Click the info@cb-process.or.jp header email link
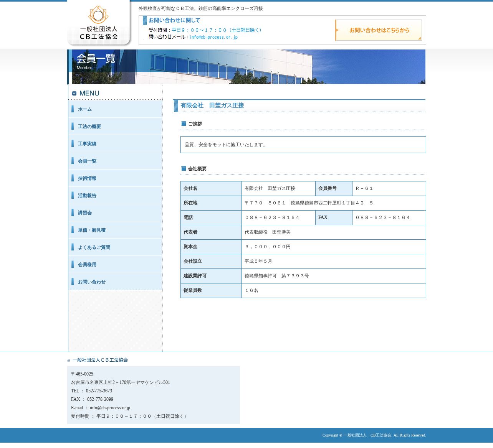This screenshot has height=448, width=493. [x=213, y=37]
